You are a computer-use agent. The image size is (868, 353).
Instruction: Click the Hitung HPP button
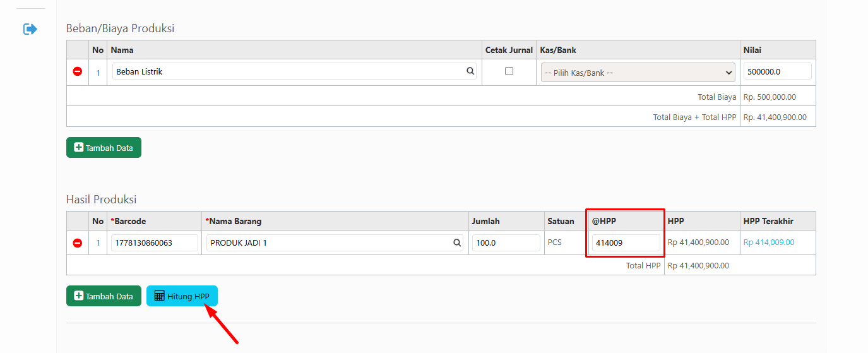(x=182, y=296)
